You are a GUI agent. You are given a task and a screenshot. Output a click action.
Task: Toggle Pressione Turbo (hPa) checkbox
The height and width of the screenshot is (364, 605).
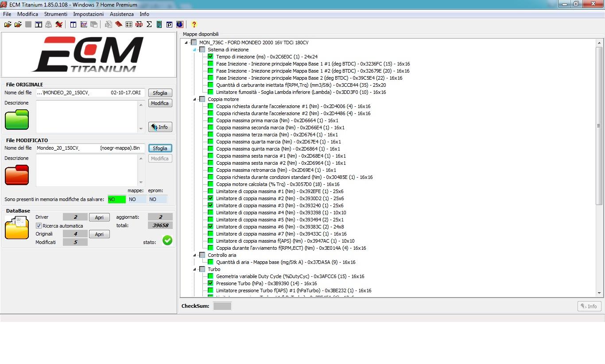point(210,283)
